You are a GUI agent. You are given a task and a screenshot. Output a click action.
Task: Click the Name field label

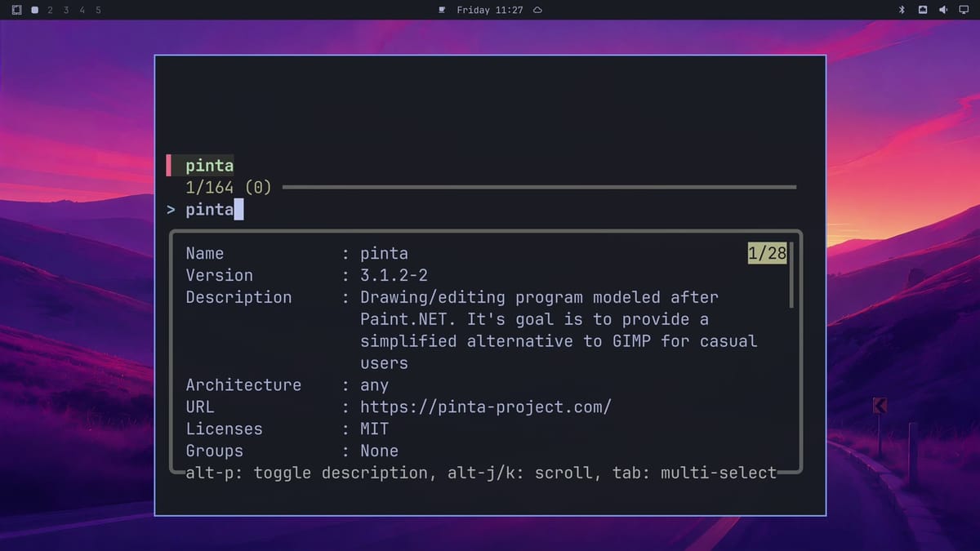tap(205, 253)
